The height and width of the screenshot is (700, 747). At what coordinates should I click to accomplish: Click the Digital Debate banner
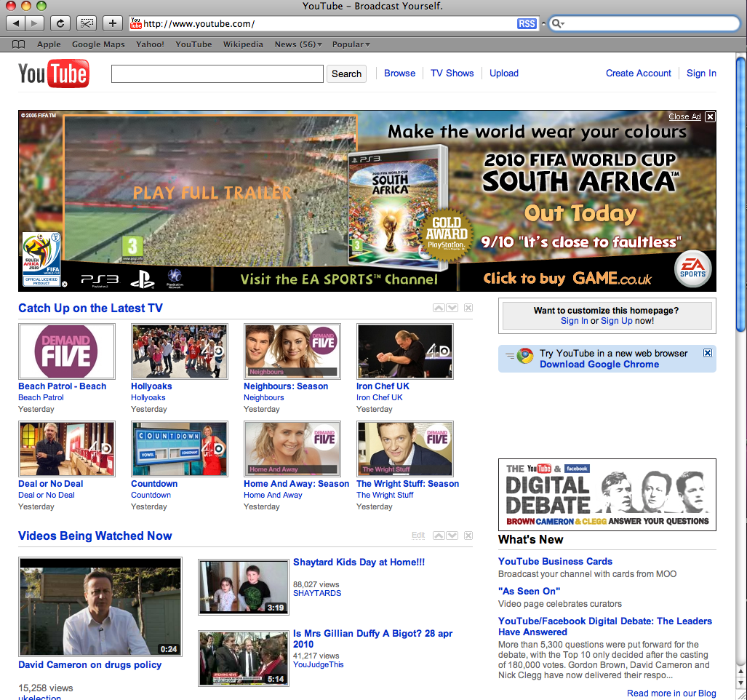pyautogui.click(x=607, y=495)
